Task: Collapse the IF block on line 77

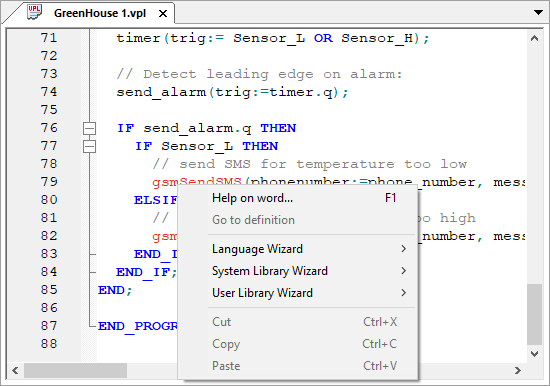Action: [x=89, y=146]
